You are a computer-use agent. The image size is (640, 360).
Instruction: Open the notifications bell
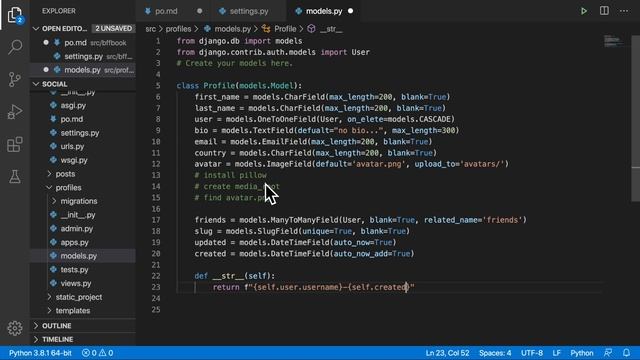(627, 353)
